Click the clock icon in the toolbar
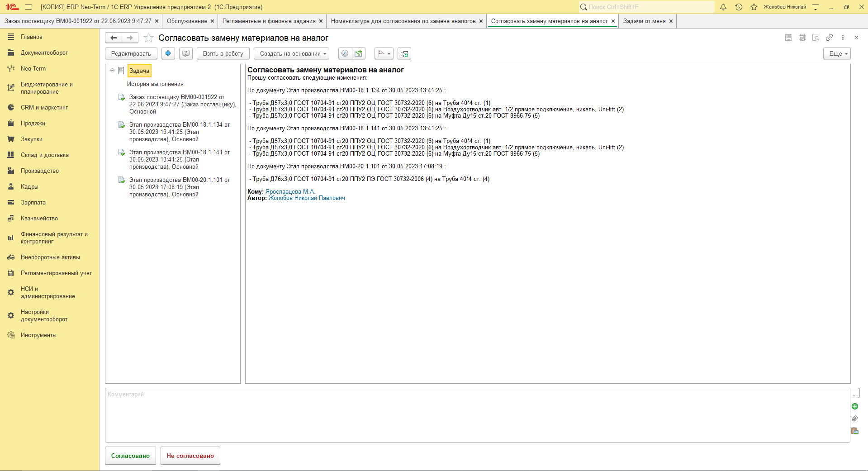This screenshot has width=868, height=471. [345, 53]
